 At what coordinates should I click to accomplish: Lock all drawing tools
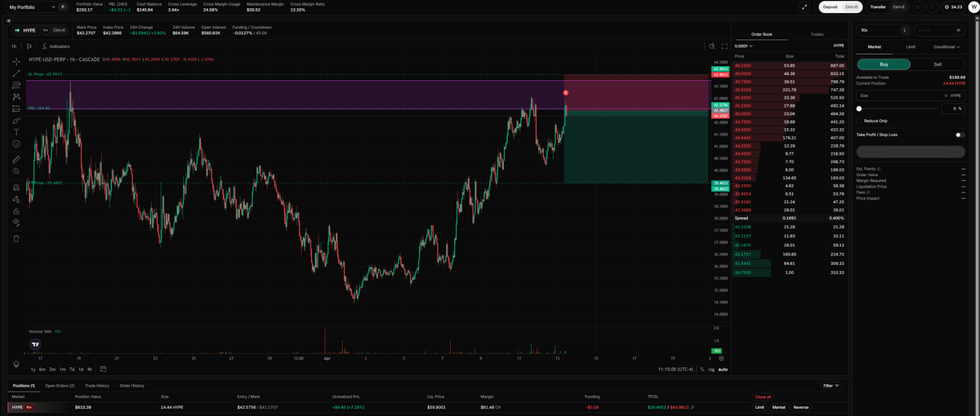16,210
